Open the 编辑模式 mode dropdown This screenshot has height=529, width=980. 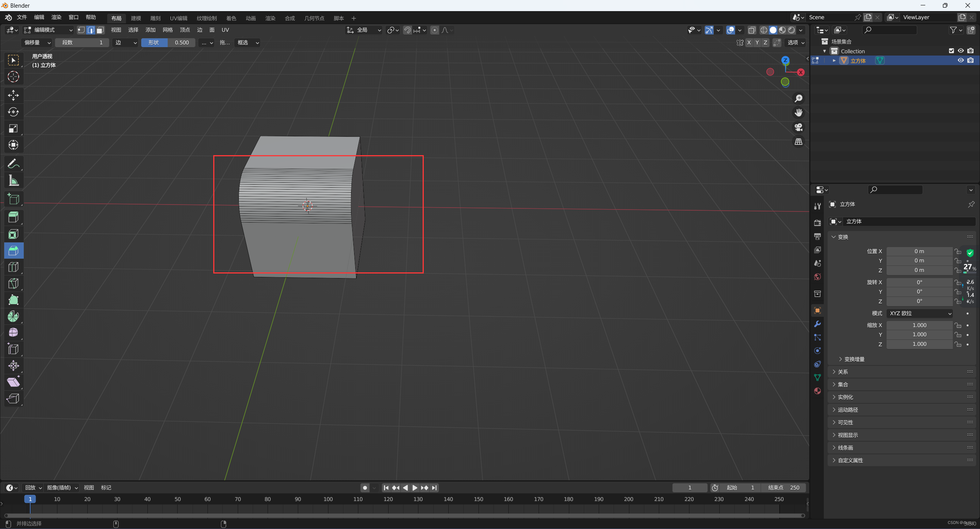click(x=49, y=30)
